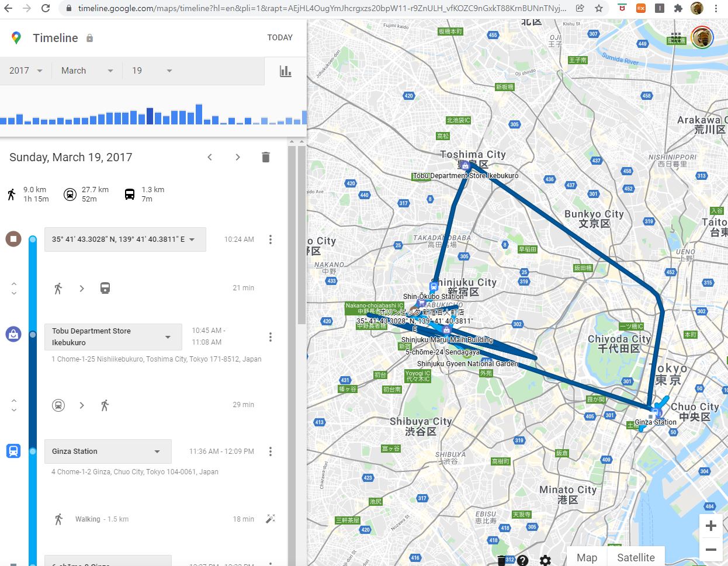Image resolution: width=728 pixels, height=566 pixels.
Task: Click the Tobu Department Store Ikebukuro map marker
Action: [465, 166]
